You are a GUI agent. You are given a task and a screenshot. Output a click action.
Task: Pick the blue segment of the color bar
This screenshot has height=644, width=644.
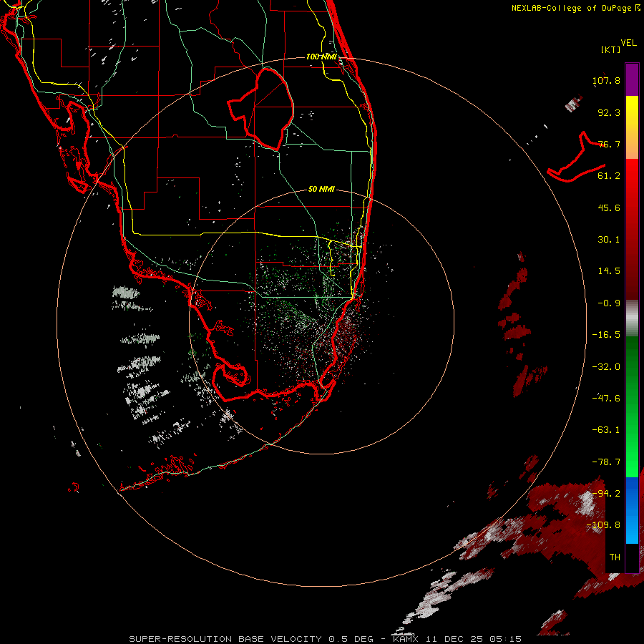tap(632, 510)
